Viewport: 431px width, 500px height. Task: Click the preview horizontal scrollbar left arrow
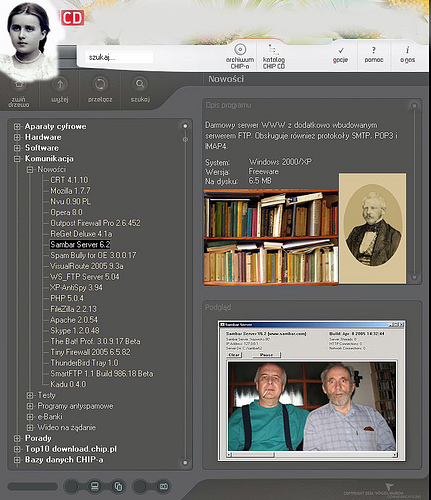point(229,455)
